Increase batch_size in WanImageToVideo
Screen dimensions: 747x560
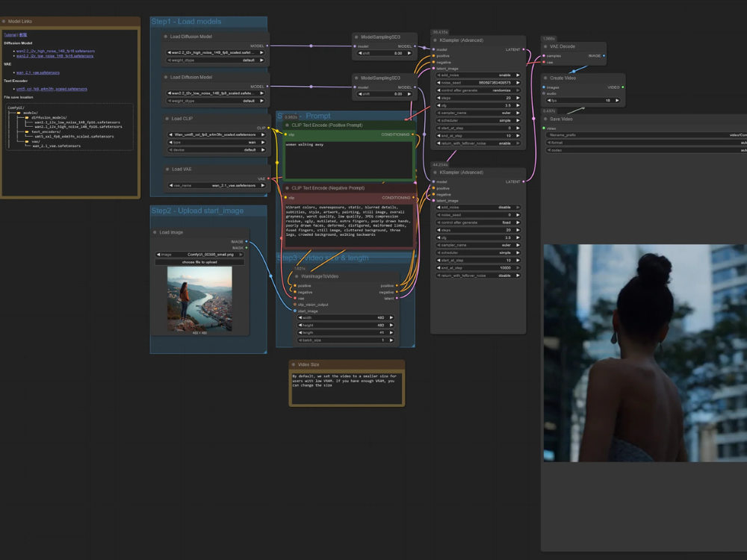(x=391, y=340)
